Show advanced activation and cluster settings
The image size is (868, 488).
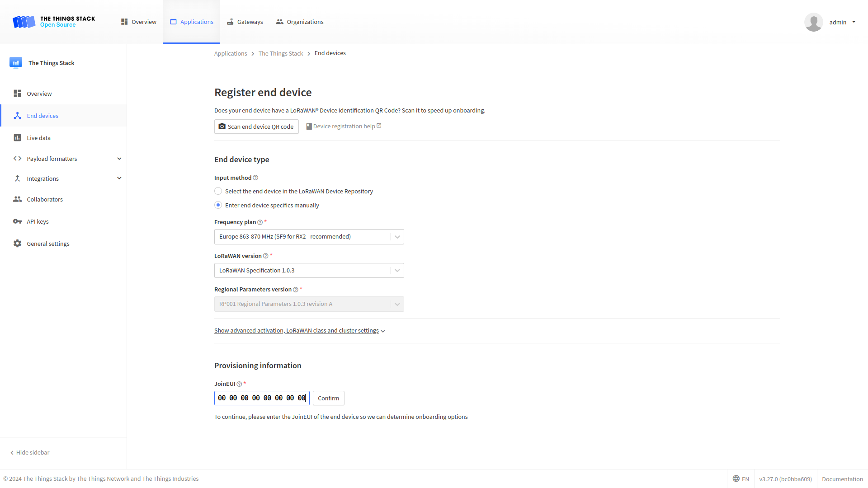(299, 331)
